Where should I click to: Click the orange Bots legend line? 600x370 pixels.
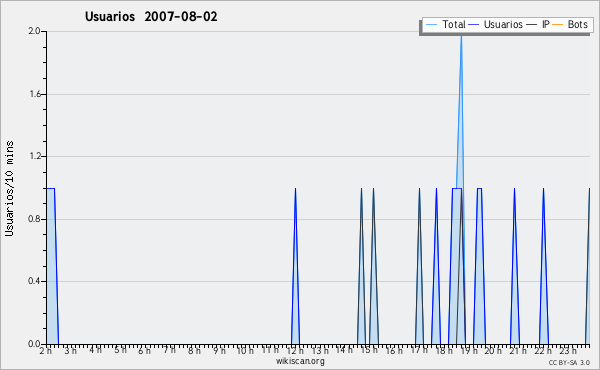(x=558, y=25)
